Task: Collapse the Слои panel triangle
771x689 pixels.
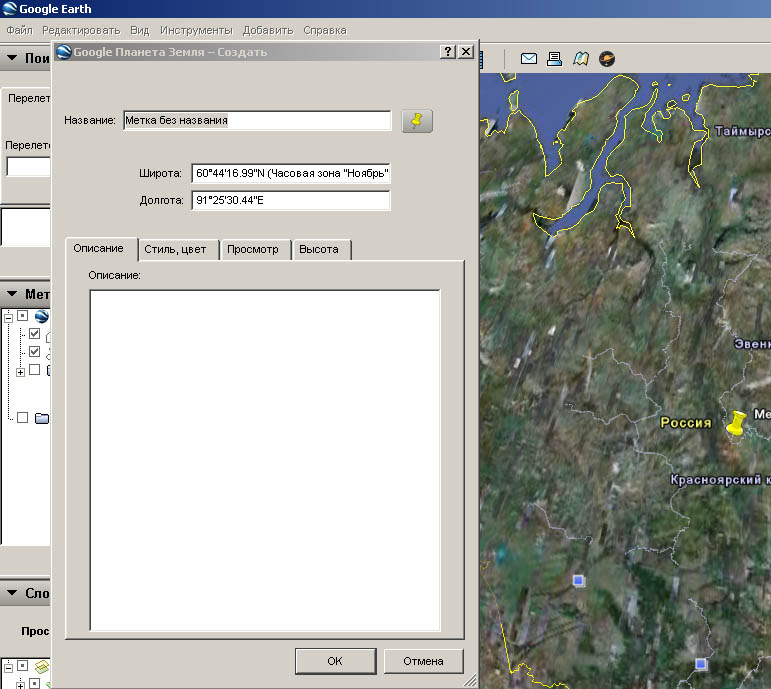Action: [x=11, y=593]
